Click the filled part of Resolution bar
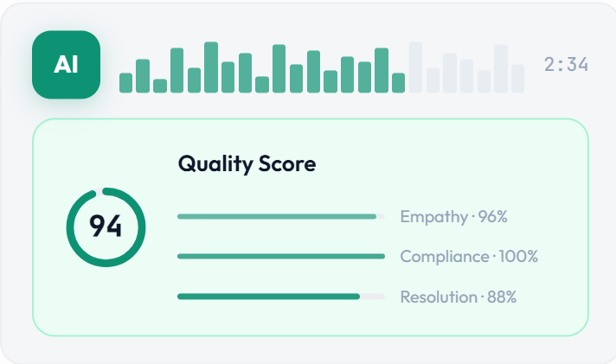Image resolution: width=616 pixels, height=364 pixels. tap(268, 297)
